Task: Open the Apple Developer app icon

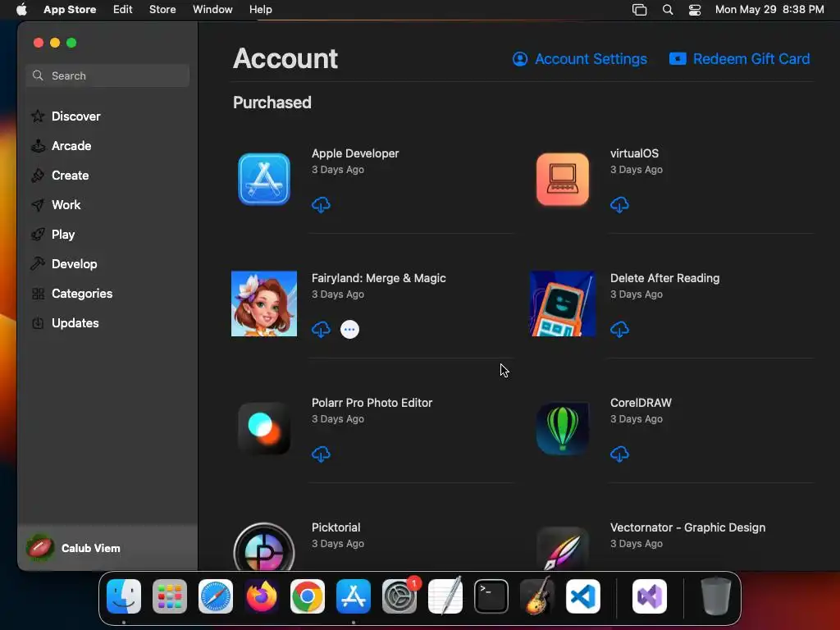Action: [x=264, y=179]
